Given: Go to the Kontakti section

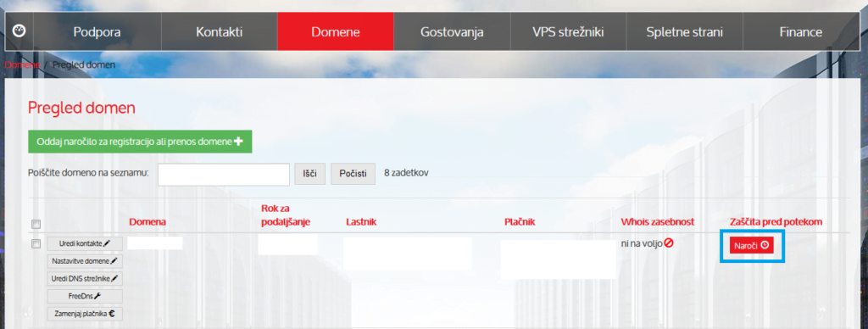Looking at the screenshot, I should point(220,31).
